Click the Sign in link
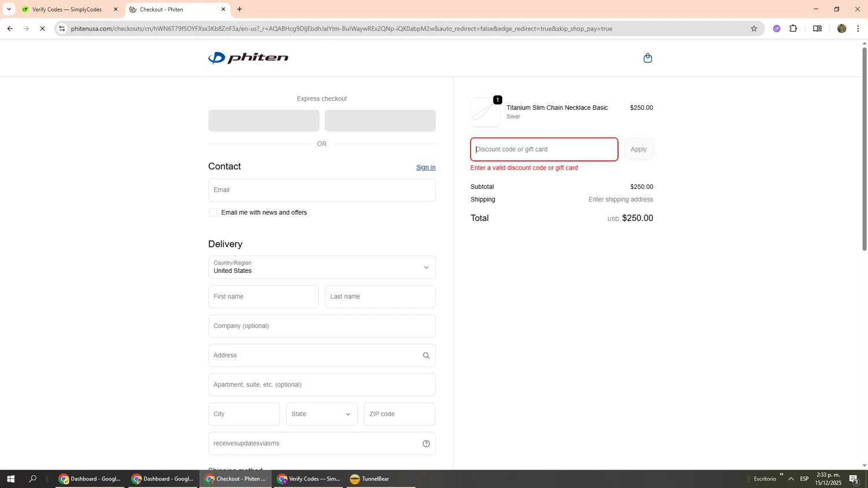The image size is (868, 488). (426, 168)
